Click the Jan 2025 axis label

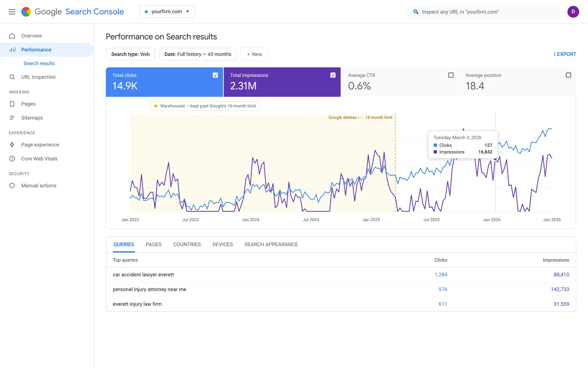point(371,220)
